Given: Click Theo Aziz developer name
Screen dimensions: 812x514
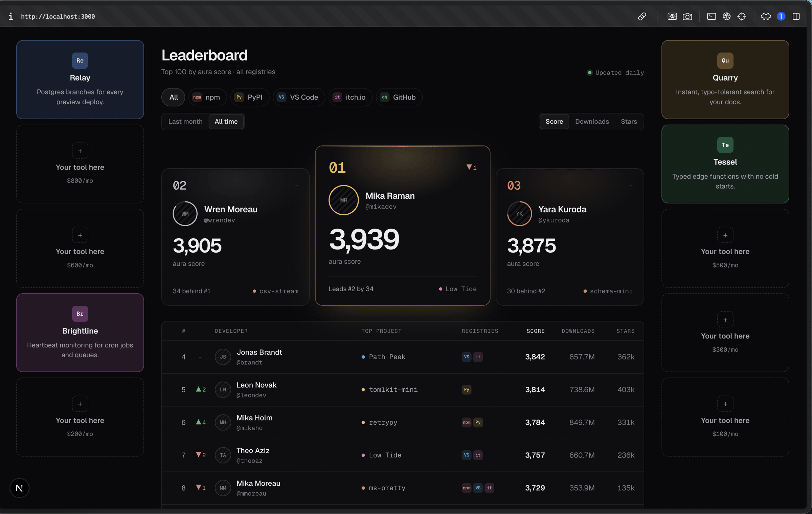Looking at the screenshot, I should coord(253,451).
